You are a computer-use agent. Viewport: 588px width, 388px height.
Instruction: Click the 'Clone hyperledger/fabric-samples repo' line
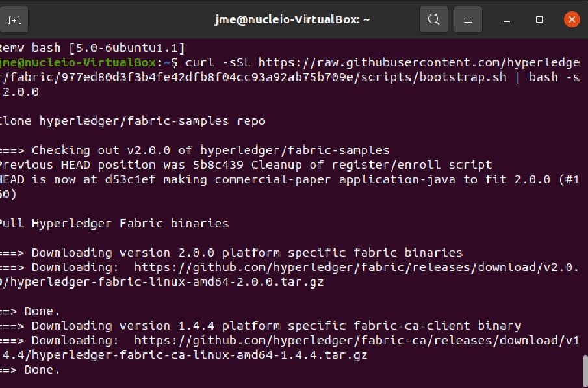click(133, 121)
